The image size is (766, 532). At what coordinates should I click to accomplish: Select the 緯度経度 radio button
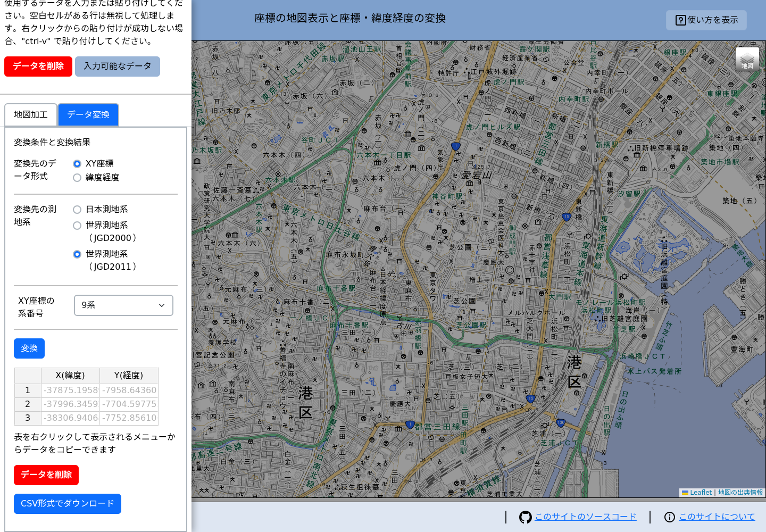pos(77,178)
